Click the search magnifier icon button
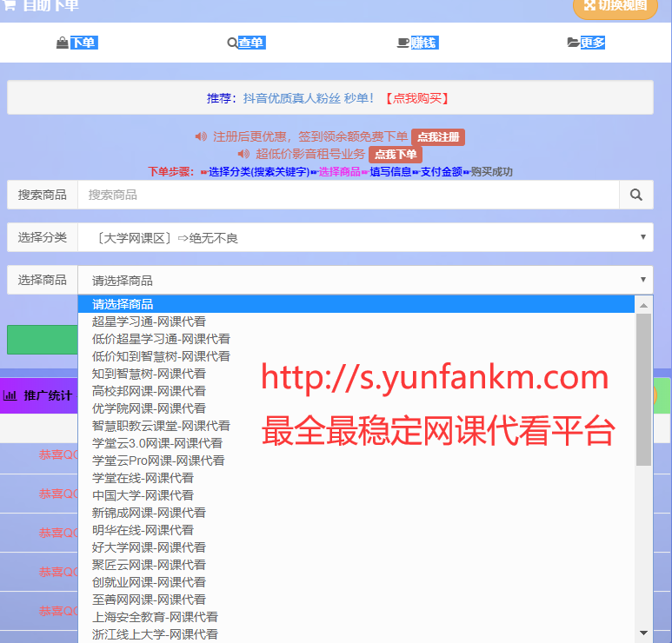The height and width of the screenshot is (643, 672). coord(635,195)
